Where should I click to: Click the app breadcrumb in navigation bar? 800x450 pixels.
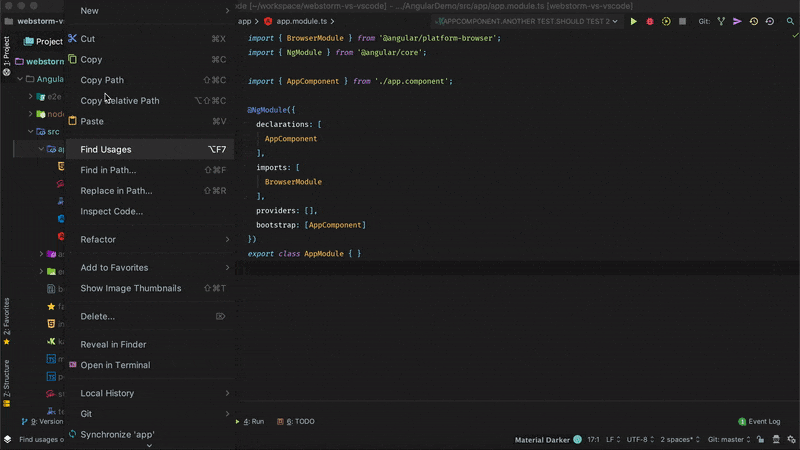[x=244, y=21]
